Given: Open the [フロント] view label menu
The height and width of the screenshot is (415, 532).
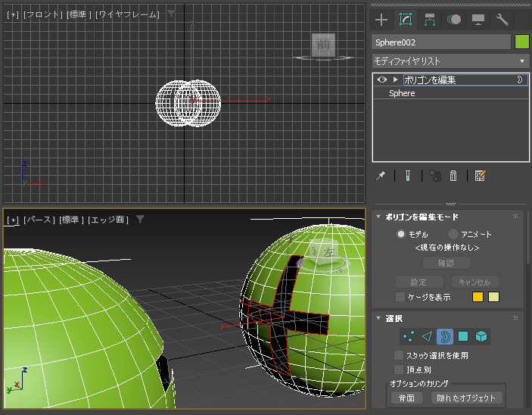Looking at the screenshot, I should [x=42, y=14].
